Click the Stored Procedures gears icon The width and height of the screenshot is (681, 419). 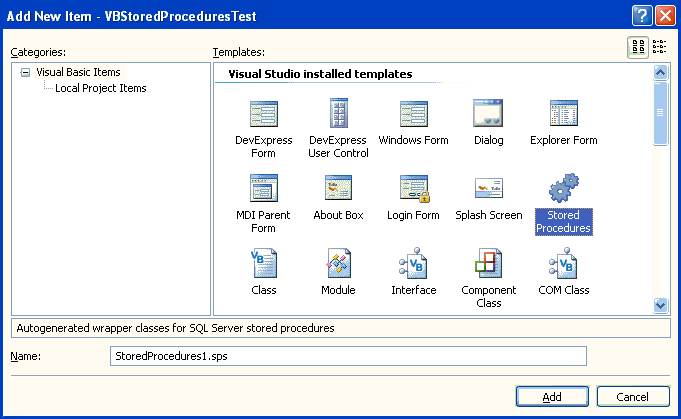coord(564,188)
